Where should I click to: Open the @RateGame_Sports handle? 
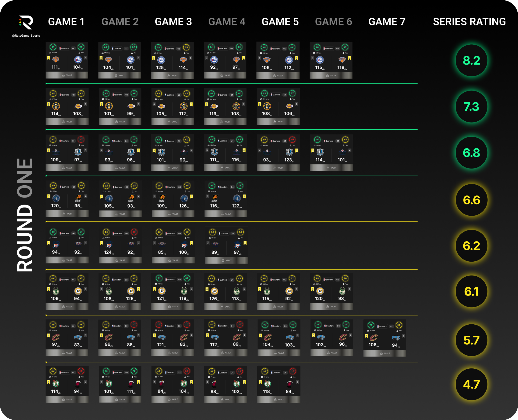click(26, 35)
